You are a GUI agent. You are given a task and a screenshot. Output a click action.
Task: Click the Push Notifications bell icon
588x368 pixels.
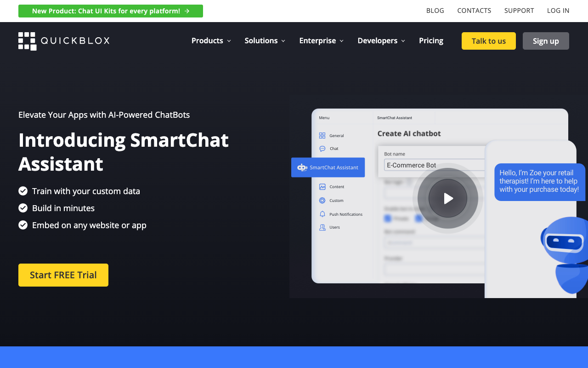(322, 214)
